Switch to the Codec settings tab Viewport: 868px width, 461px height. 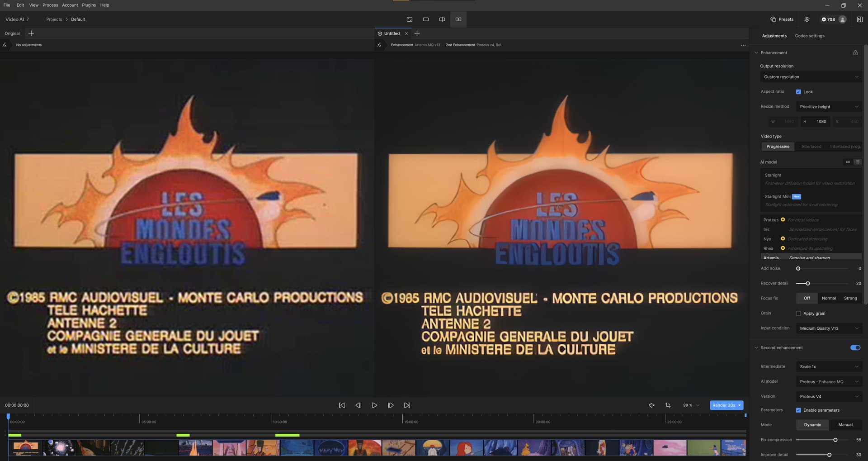click(x=810, y=36)
